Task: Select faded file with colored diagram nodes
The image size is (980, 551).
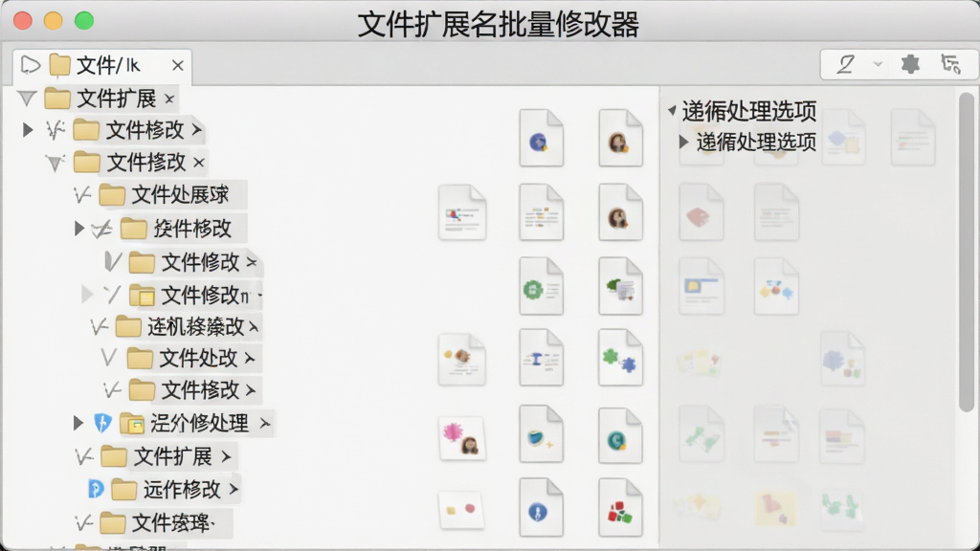Action: (x=776, y=286)
